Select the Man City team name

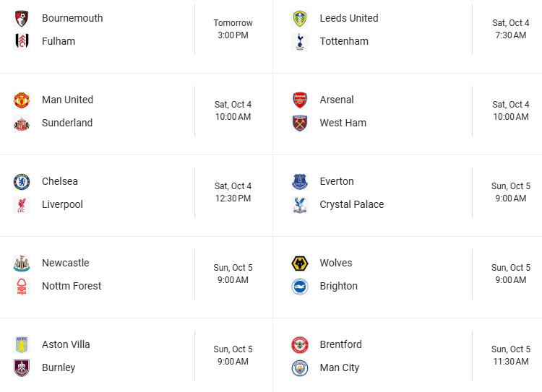(340, 368)
